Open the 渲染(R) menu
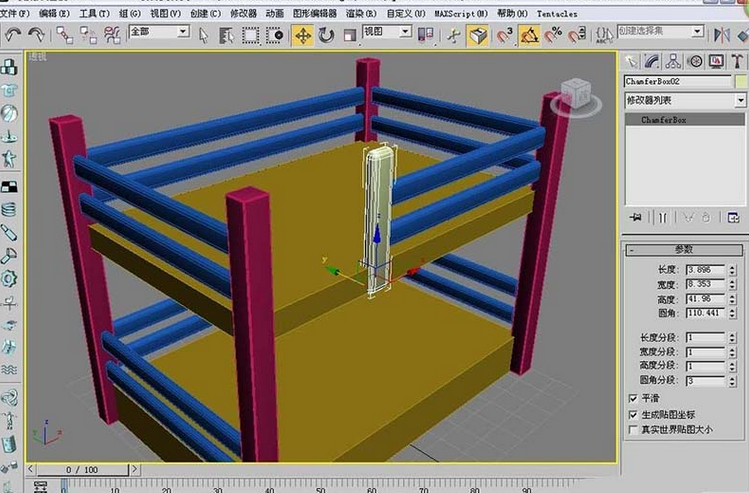 (361, 13)
